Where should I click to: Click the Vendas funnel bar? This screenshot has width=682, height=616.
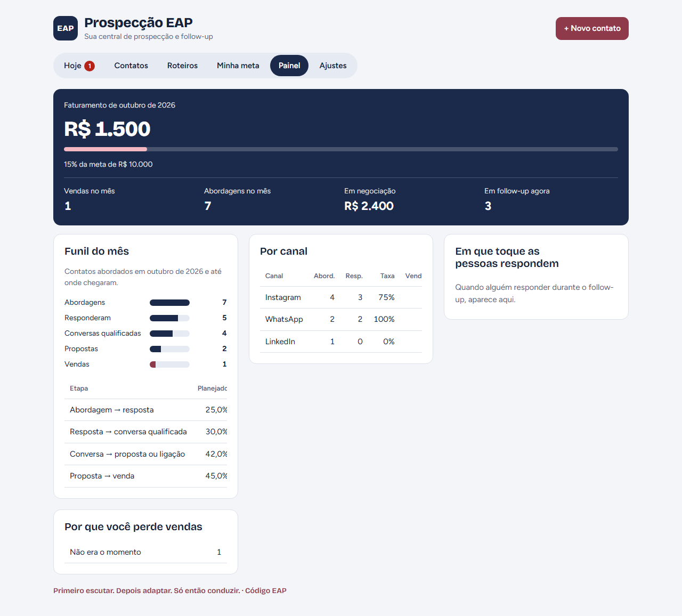(x=169, y=364)
